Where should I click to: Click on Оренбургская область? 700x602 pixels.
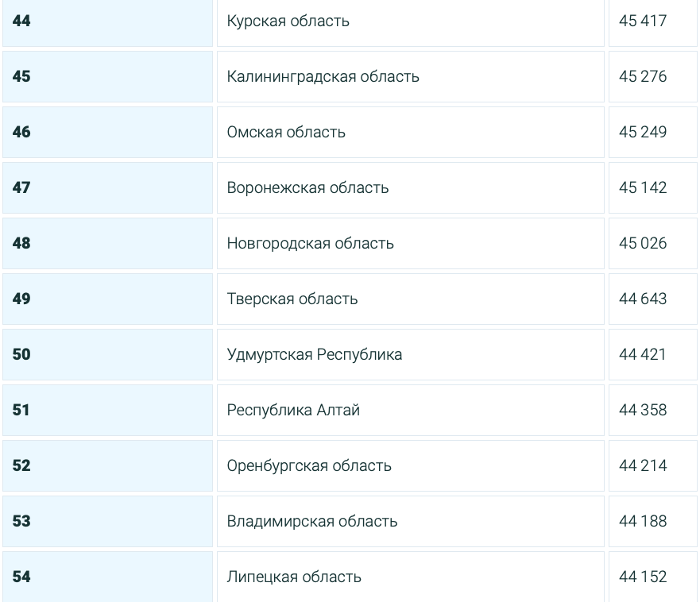point(309,466)
